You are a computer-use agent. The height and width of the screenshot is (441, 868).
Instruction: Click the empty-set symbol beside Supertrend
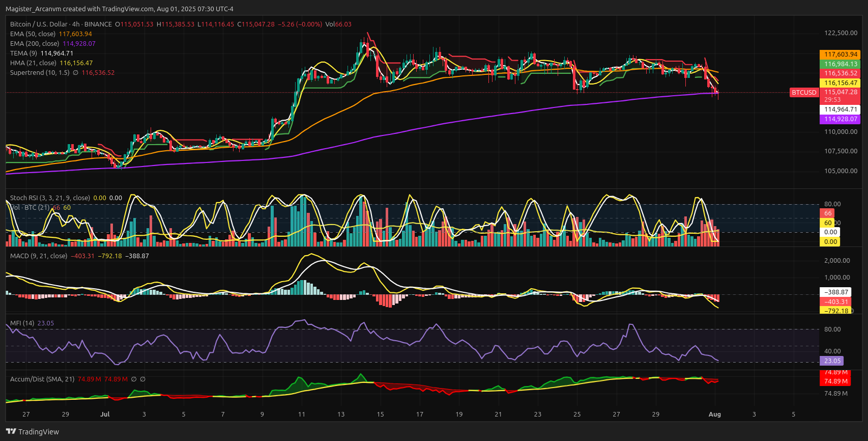pos(75,73)
